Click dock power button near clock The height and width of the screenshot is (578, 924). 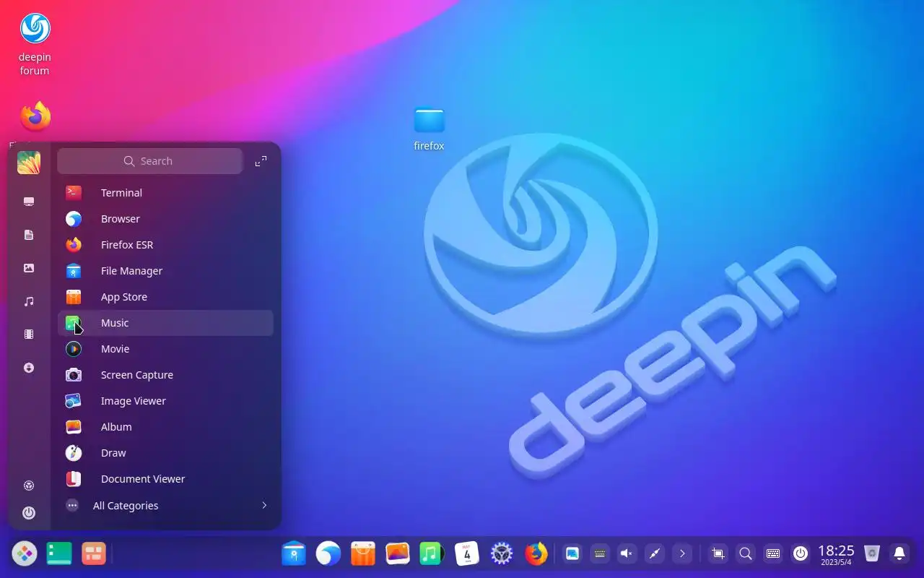(x=801, y=554)
